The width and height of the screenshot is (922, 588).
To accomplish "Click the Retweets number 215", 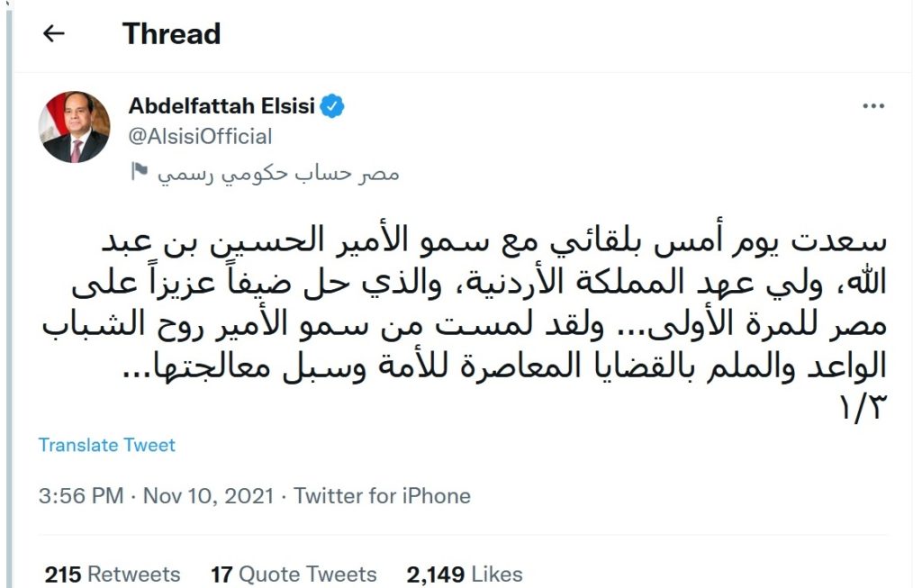I will [x=63, y=574].
